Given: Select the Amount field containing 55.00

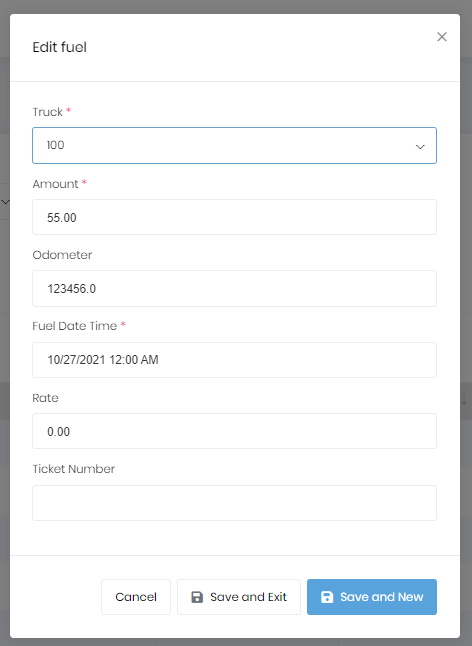Looking at the screenshot, I should 234,217.
